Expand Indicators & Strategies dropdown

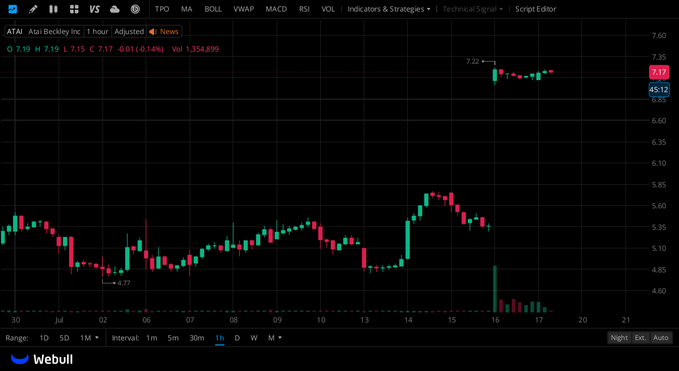click(389, 9)
